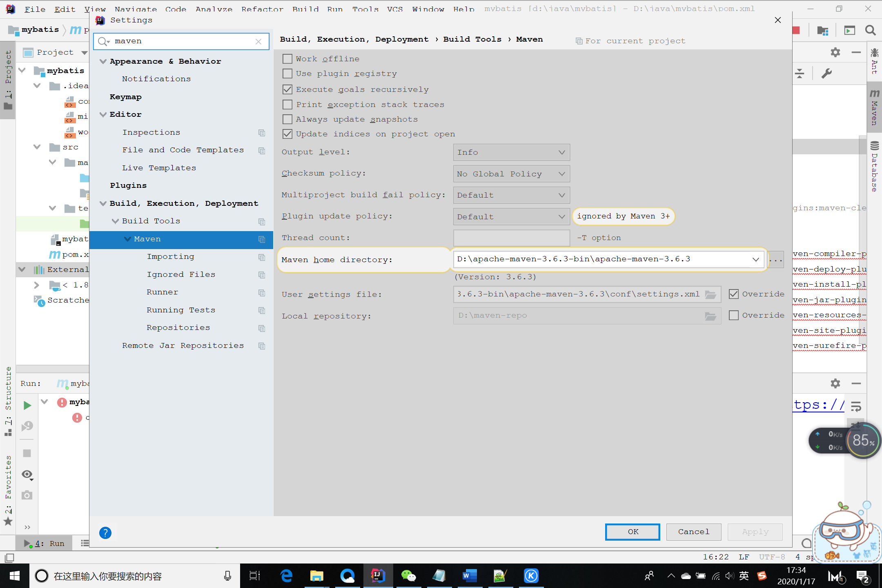Switch to the 4: Run tab
882x588 pixels.
(44, 543)
